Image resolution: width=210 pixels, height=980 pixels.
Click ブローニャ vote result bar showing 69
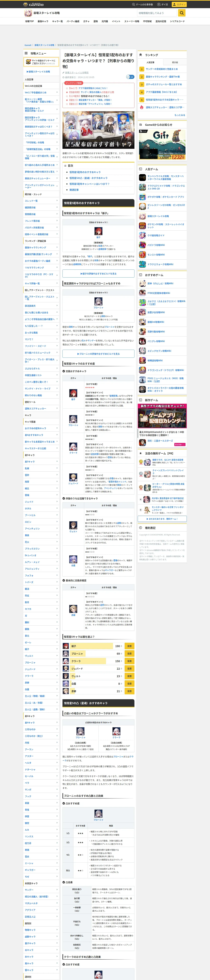point(96,654)
